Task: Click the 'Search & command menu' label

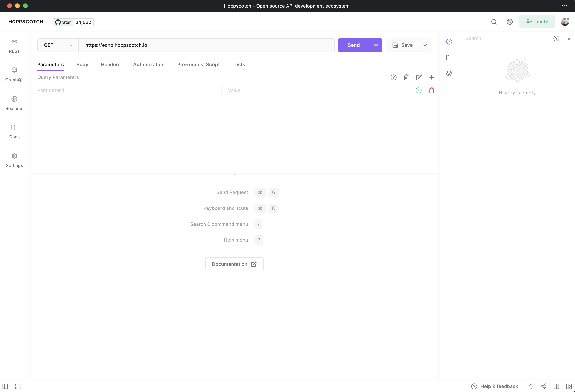Action: click(219, 224)
